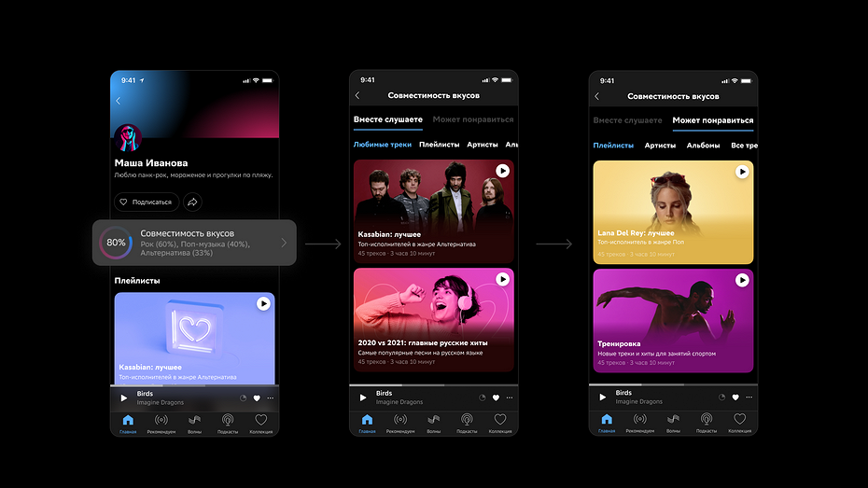Select Артисты filter on right screen
Viewport: 868px width, 488px height.
[660, 146]
